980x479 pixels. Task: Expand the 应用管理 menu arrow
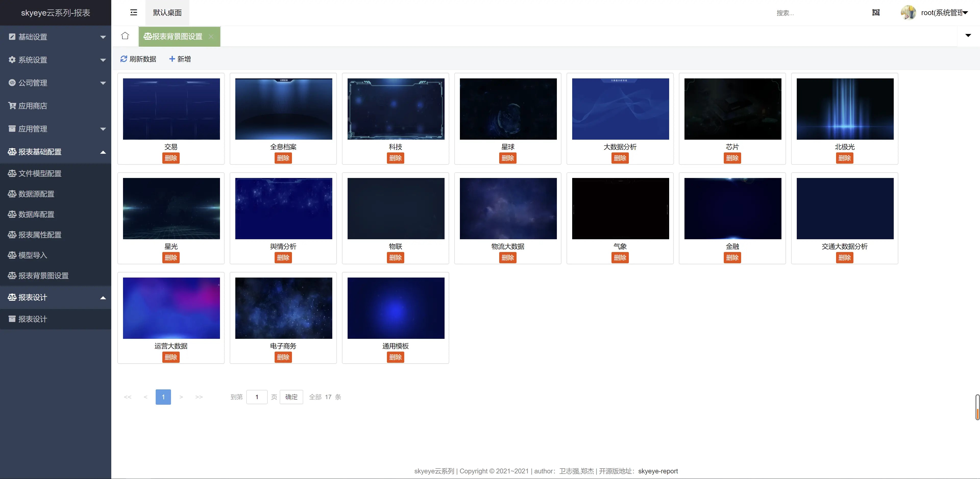tap(103, 129)
